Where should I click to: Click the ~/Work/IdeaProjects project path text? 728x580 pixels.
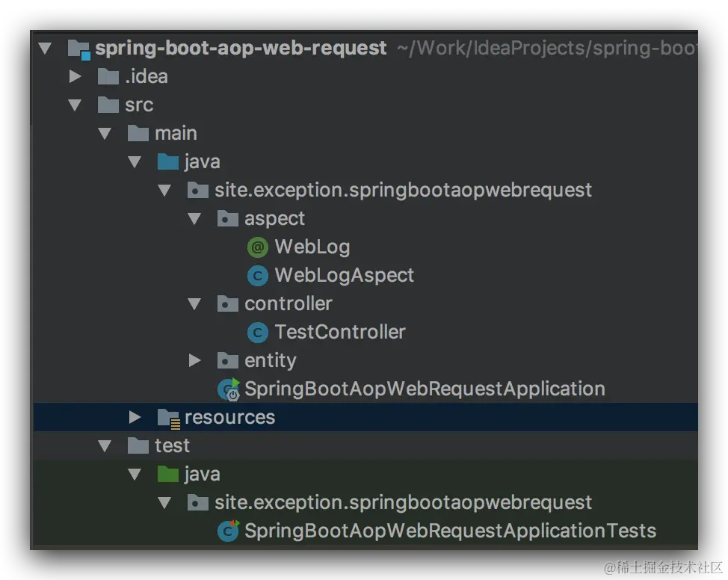(x=547, y=49)
